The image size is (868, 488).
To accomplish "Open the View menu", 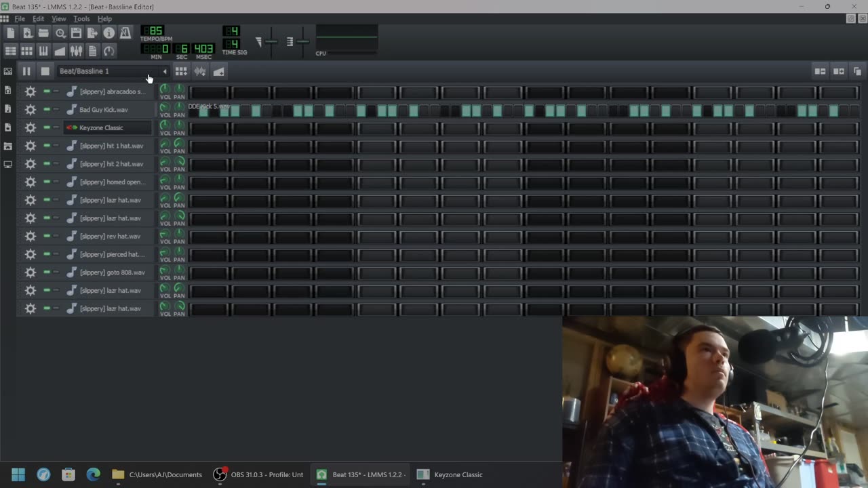I will pyautogui.click(x=59, y=19).
